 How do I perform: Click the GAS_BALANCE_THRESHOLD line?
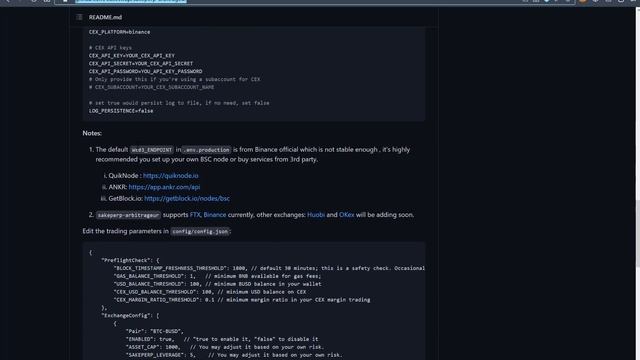pyautogui.click(x=217, y=276)
